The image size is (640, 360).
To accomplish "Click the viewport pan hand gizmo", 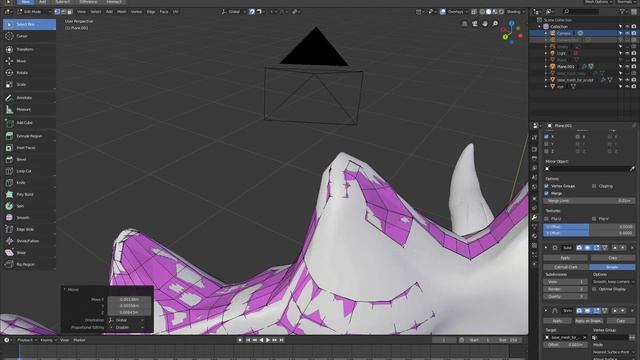I will 485,24.
